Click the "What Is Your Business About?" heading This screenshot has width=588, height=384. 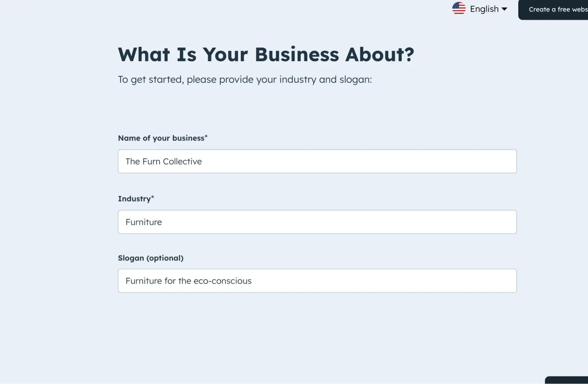point(266,54)
